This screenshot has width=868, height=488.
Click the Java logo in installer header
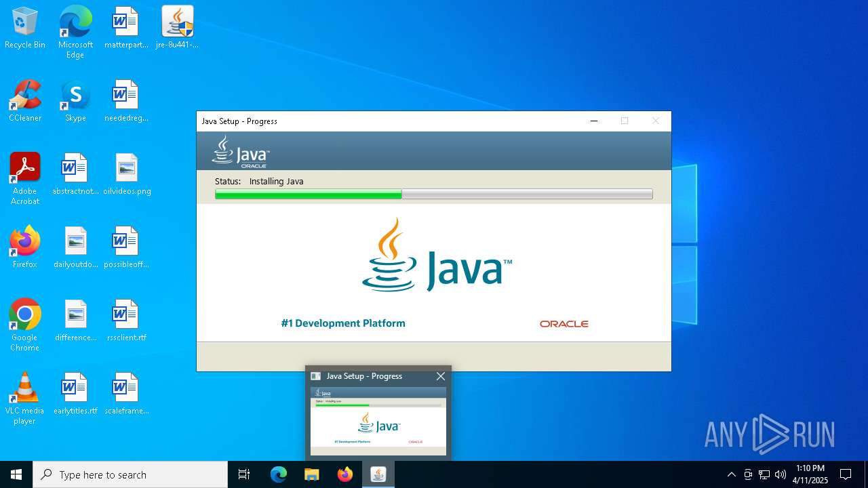click(241, 151)
